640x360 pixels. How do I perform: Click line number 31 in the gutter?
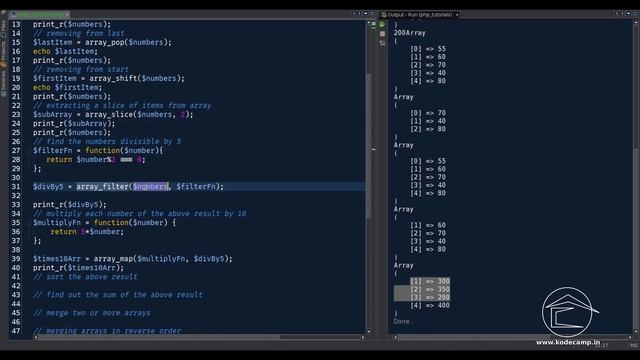[16, 187]
